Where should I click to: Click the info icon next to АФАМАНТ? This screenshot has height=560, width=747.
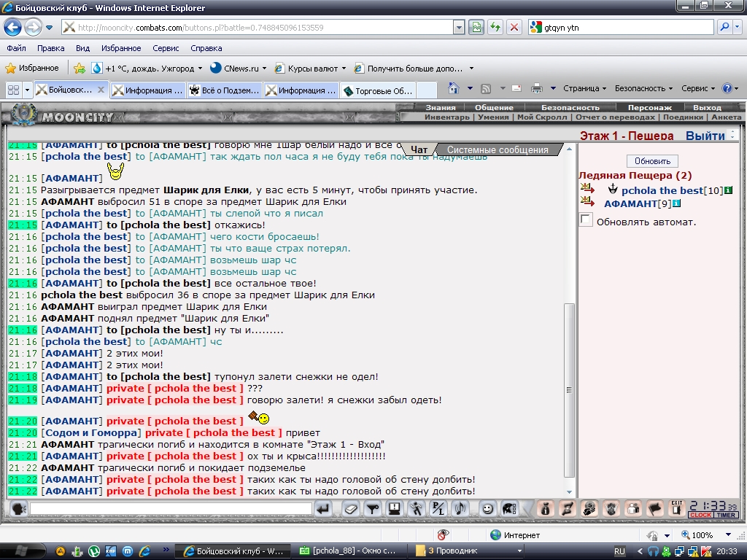pyautogui.click(x=677, y=203)
